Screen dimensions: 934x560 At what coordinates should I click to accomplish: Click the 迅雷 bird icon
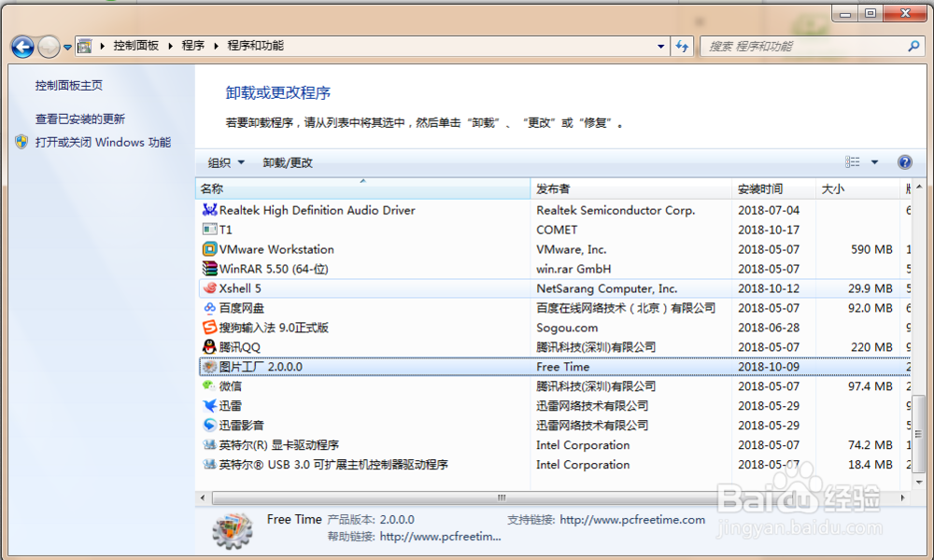pyautogui.click(x=209, y=406)
